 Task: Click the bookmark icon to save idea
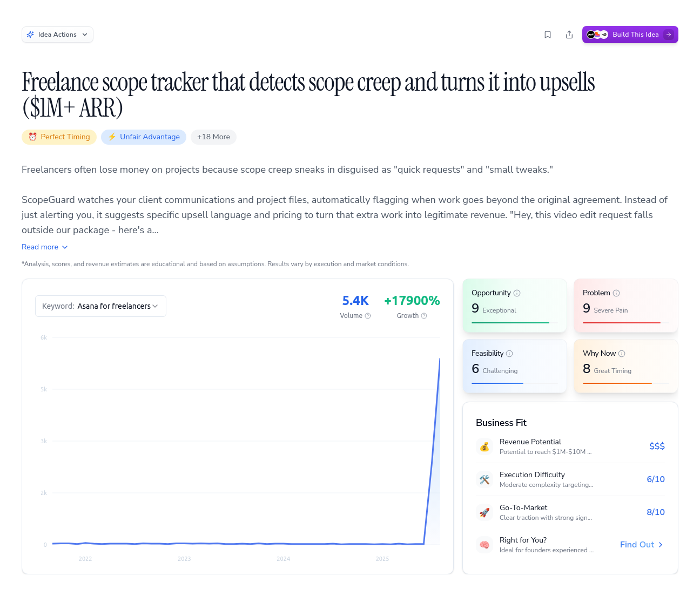(x=548, y=35)
